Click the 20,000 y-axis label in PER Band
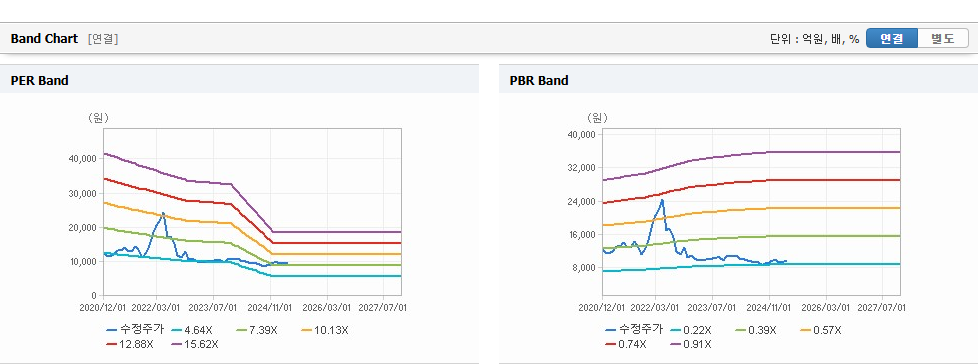Viewport: 978px width, 364px height. point(82,228)
